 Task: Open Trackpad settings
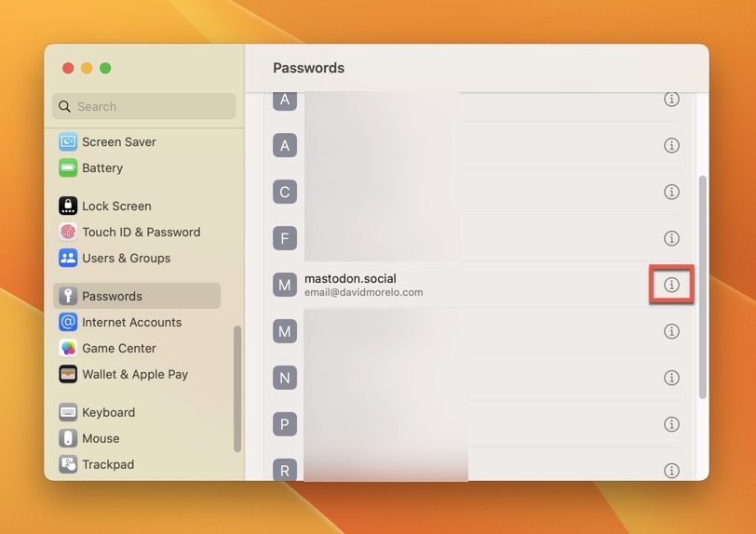[x=137, y=464]
